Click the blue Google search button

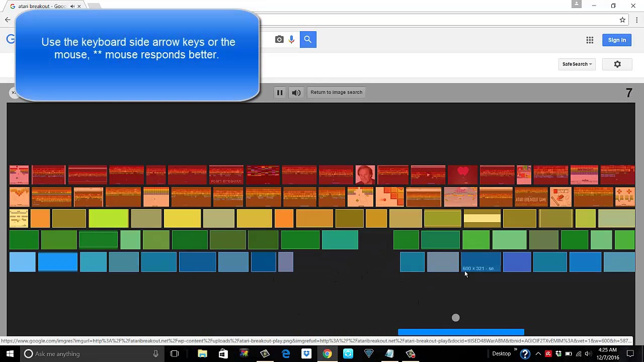click(x=308, y=39)
